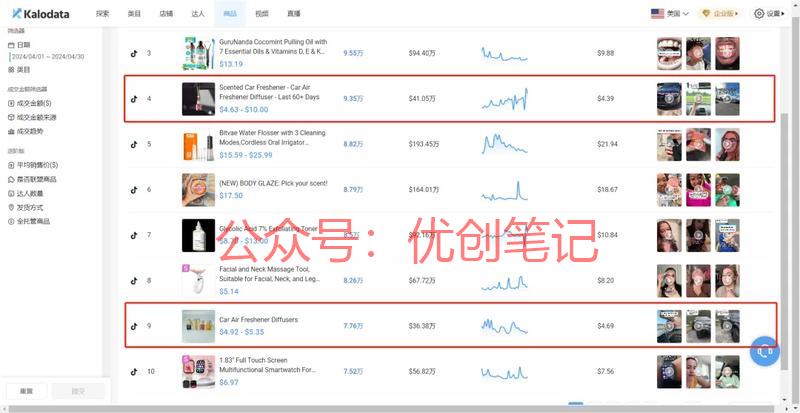Viewport: 800px width, 413px height.
Task: Open the 1.83" Full Touch Screen Smartwatch title
Action: click(x=267, y=365)
